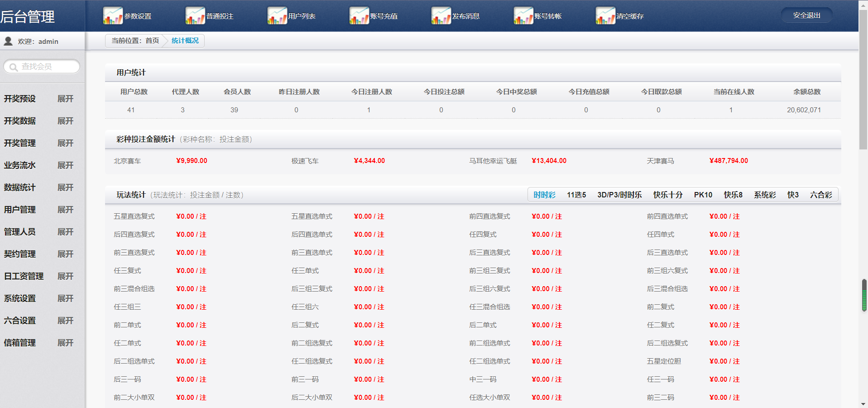Expand the 系统设置 sidebar section
868x408 pixels.
coord(65,298)
